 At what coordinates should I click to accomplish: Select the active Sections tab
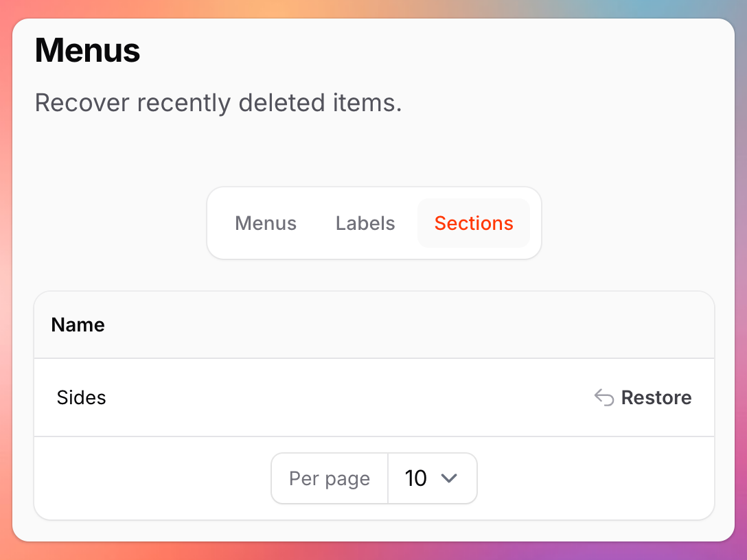click(x=474, y=223)
